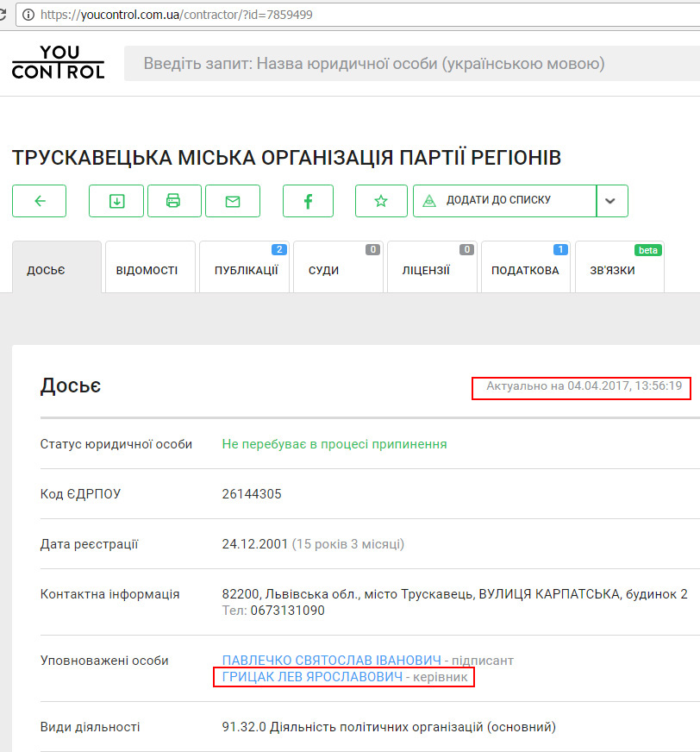Click the phone number 0673131090
The image size is (700, 752).
pos(287,611)
